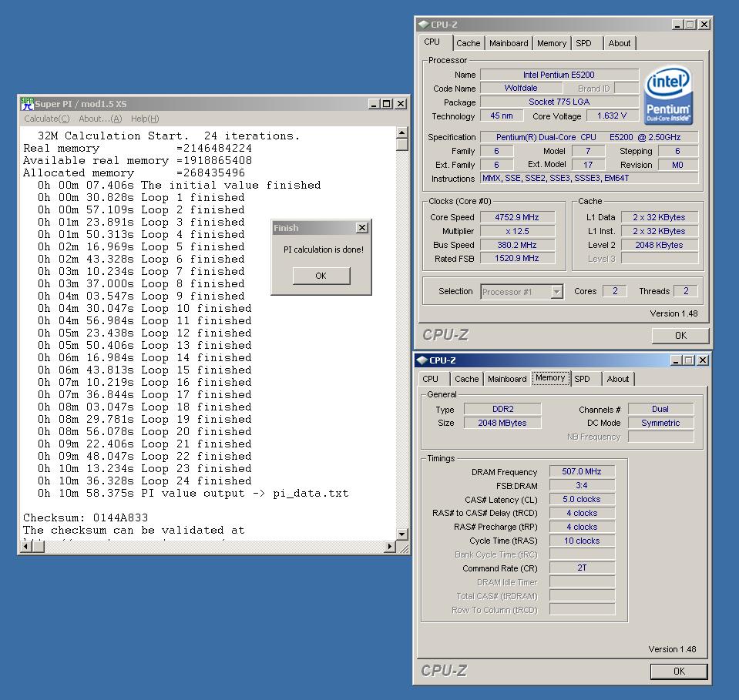739x700 pixels.
Task: Click Super PI horizontal scrollbar right arrow
Action: (390, 547)
